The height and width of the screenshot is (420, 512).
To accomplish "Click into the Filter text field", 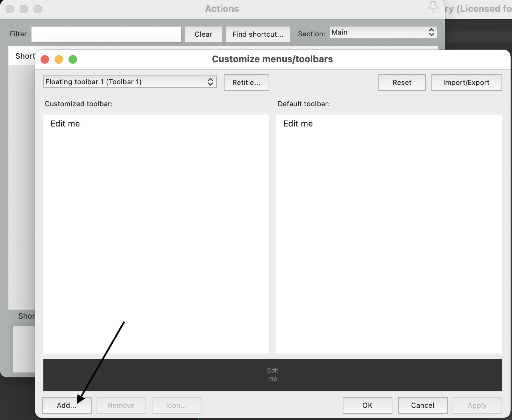I will 106,34.
